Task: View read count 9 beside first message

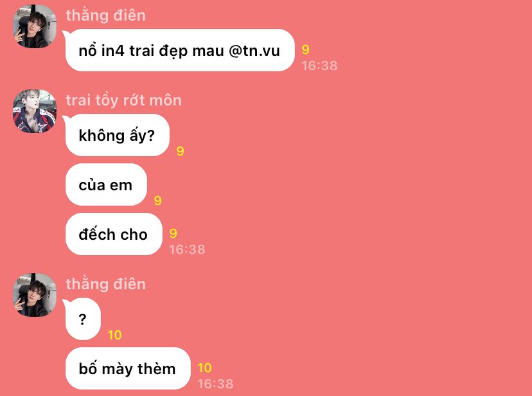Action: [x=306, y=50]
